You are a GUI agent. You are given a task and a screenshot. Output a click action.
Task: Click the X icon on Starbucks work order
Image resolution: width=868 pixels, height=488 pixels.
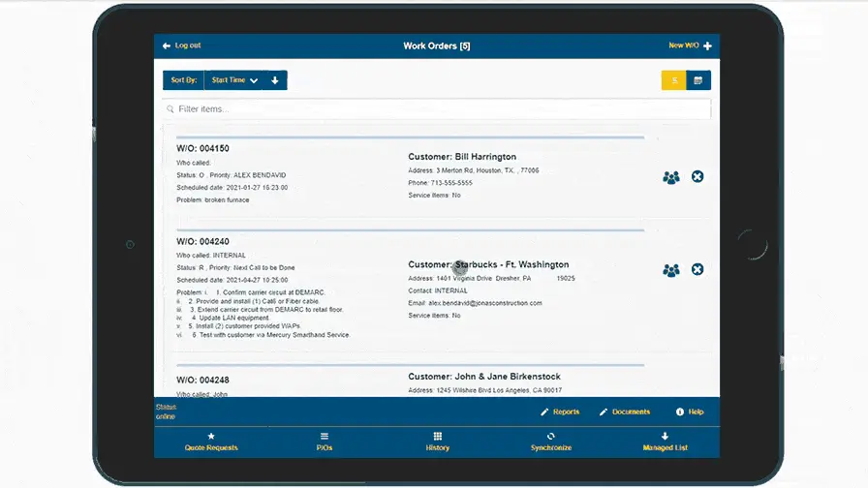tap(697, 269)
